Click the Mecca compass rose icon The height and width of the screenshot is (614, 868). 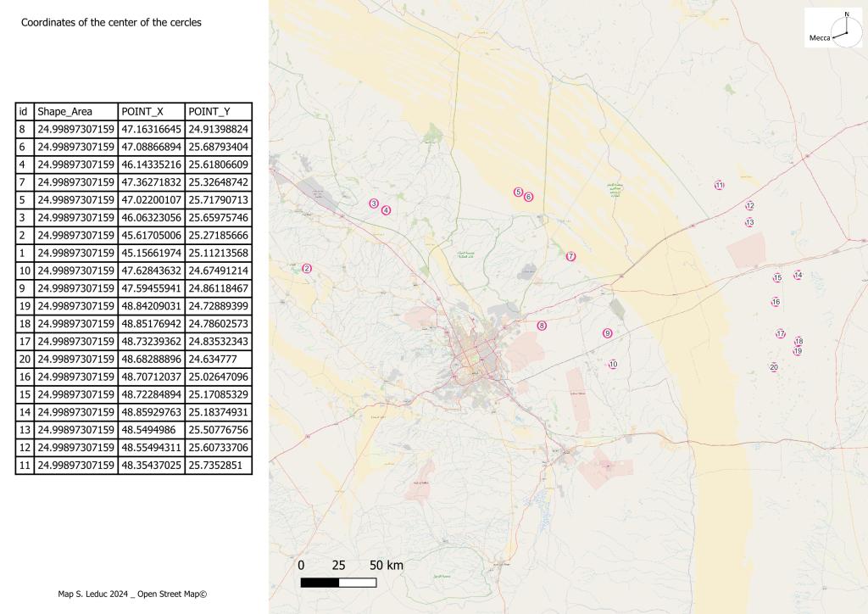[x=845, y=27]
